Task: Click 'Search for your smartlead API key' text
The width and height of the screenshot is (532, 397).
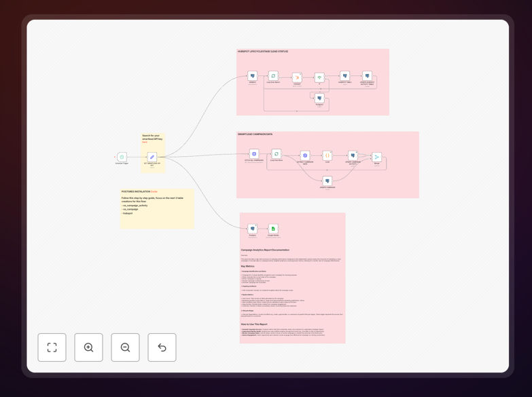Action: 152,137
